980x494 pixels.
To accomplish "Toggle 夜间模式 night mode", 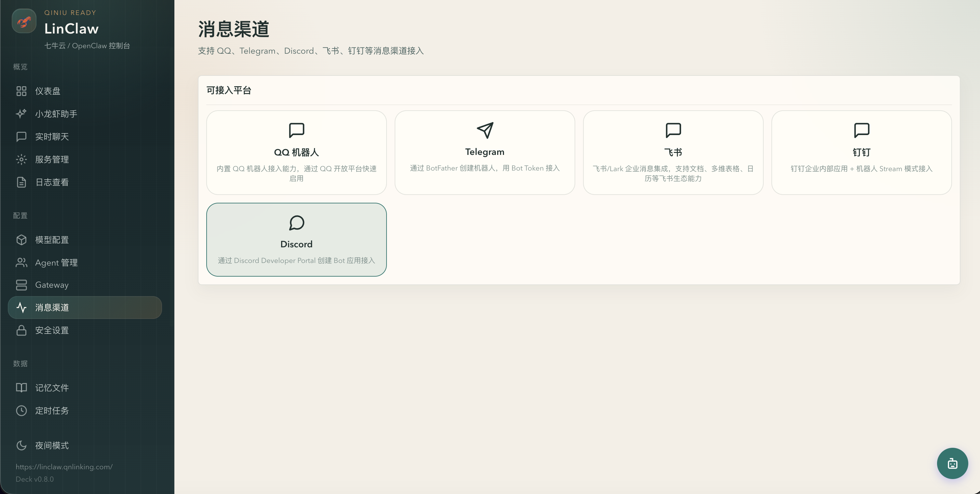I will 21,445.
